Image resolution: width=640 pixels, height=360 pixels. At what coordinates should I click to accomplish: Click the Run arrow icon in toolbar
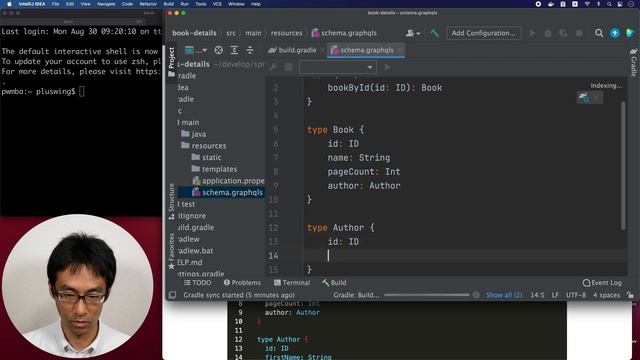(x=532, y=33)
